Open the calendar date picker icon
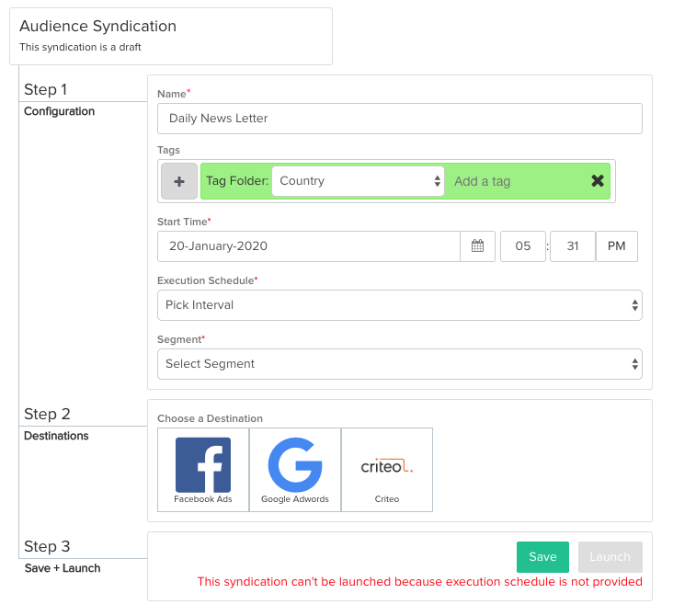This screenshot has width=673, height=616. [477, 246]
